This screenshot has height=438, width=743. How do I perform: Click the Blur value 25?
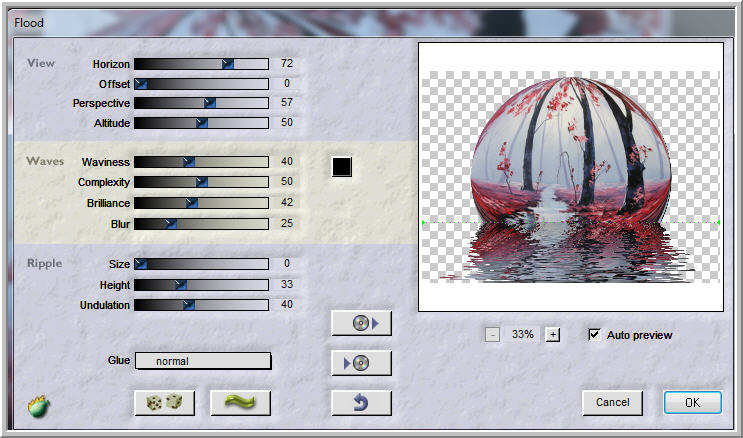click(287, 223)
